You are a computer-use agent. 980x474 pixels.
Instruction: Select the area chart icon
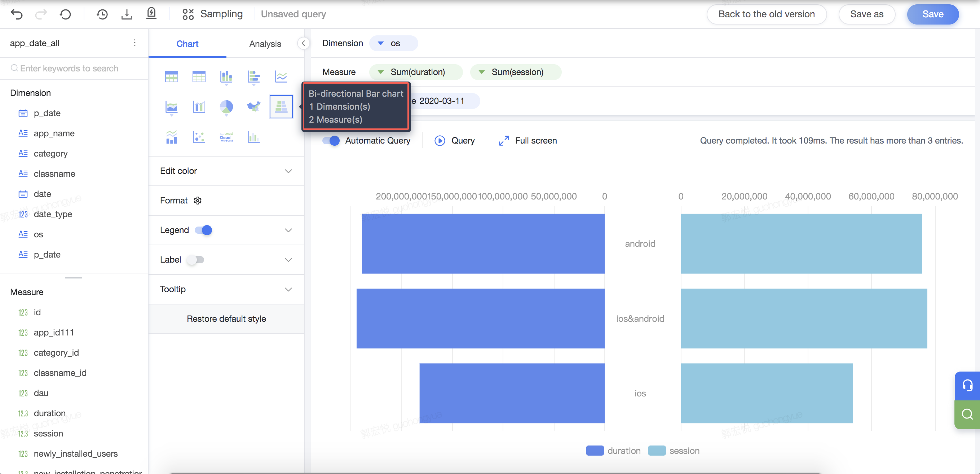[x=172, y=107]
